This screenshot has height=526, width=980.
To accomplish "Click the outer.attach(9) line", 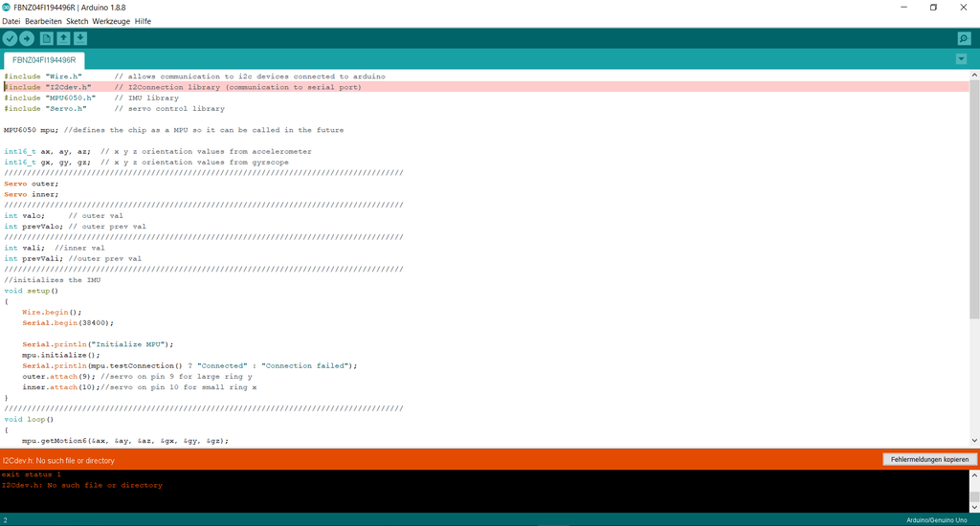I will [138, 377].
